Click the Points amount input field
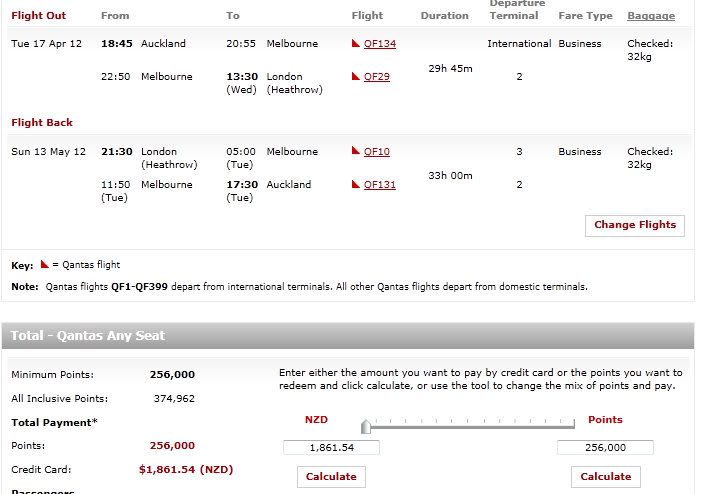Image resolution: width=709 pixels, height=494 pixels. 605,447
